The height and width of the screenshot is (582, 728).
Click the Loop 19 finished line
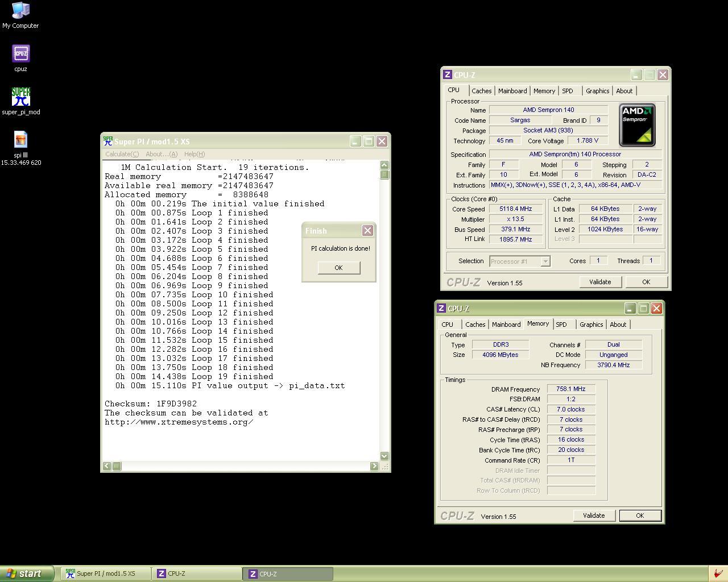point(195,377)
